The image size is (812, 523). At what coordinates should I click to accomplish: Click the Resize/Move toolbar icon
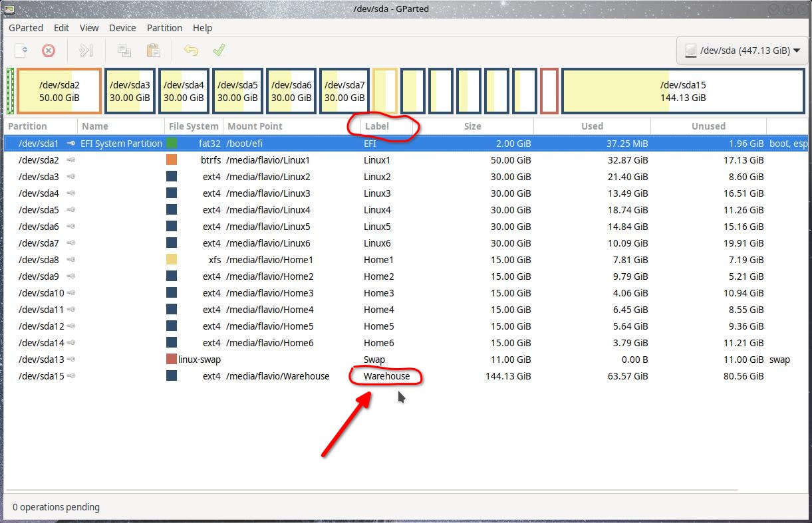pos(86,51)
